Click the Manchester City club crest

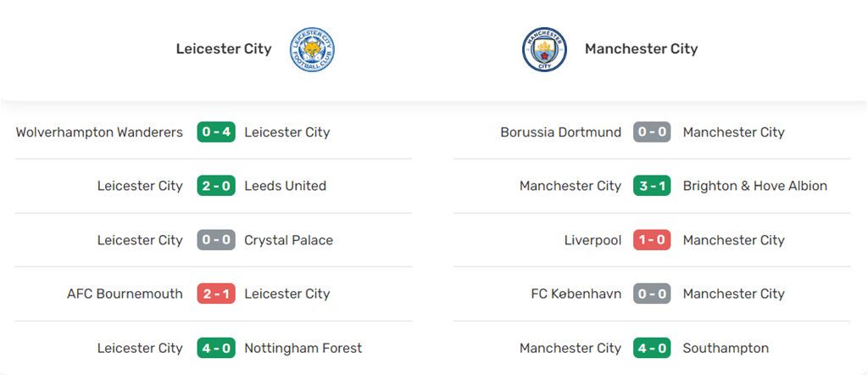543,49
